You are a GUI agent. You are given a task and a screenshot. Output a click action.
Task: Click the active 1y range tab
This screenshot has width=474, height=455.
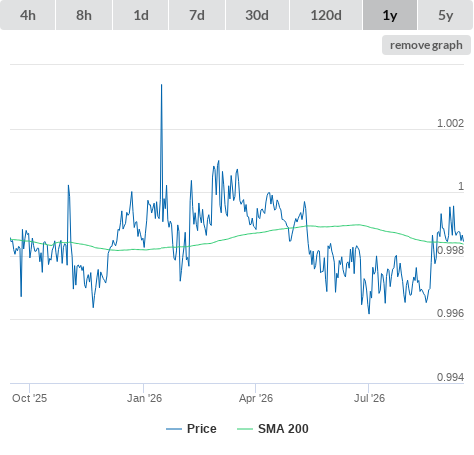tap(390, 15)
